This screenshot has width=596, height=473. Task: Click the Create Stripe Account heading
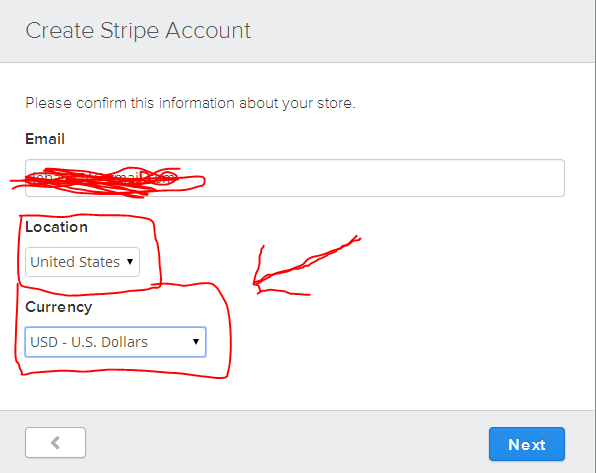(138, 30)
